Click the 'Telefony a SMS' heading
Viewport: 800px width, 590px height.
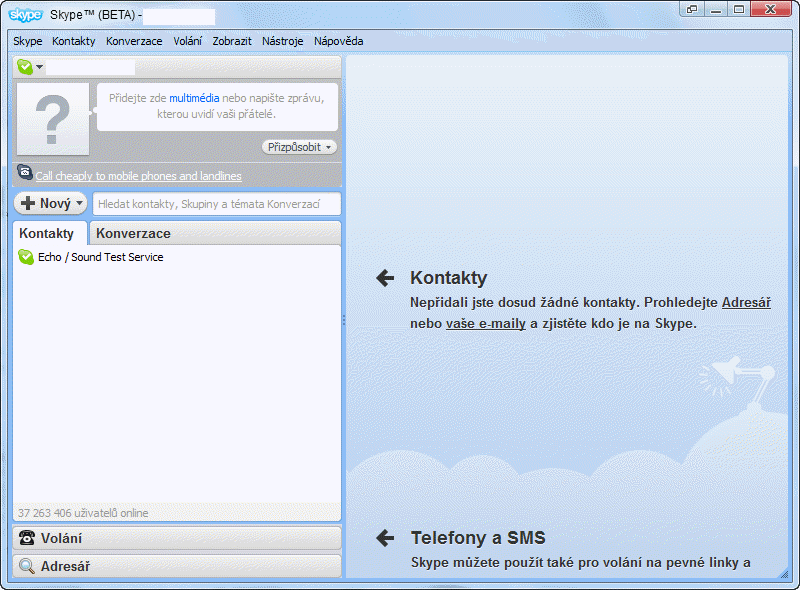[x=478, y=538]
